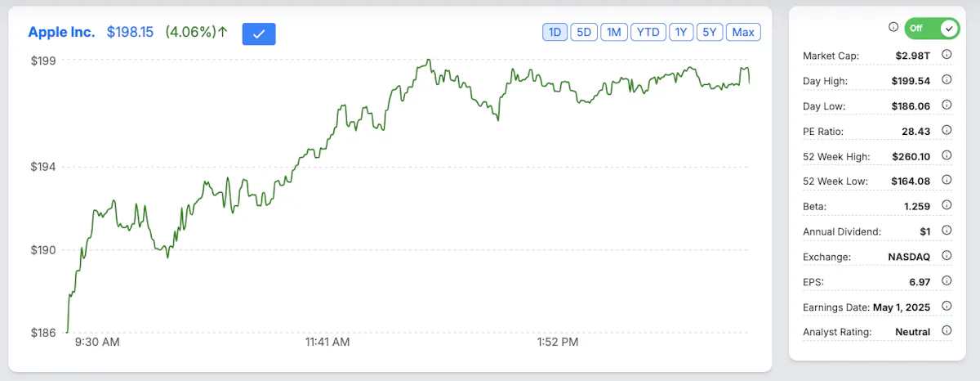Show info for Earnings Date
This screenshot has width=980, height=381.
click(947, 306)
